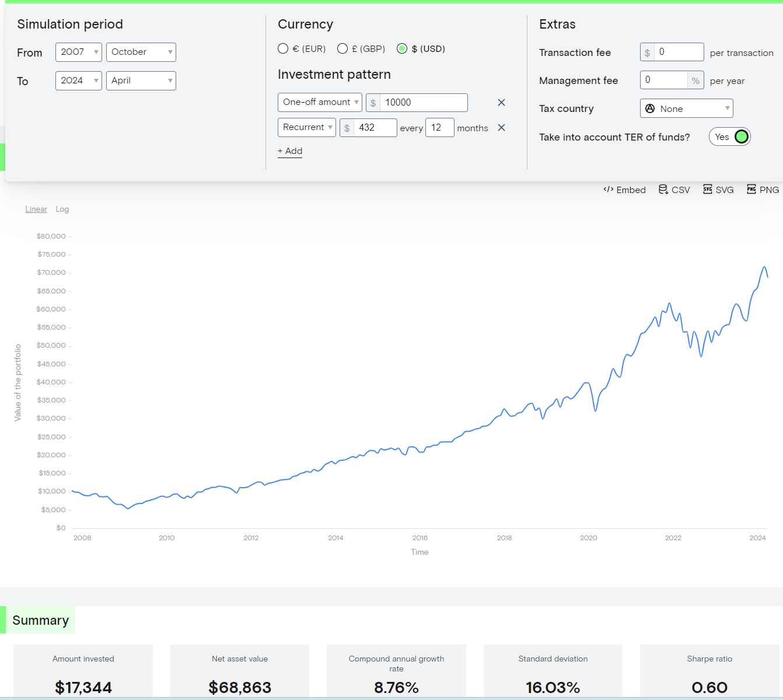Open the From year 2007 dropdown
783x700 pixels.
point(79,52)
